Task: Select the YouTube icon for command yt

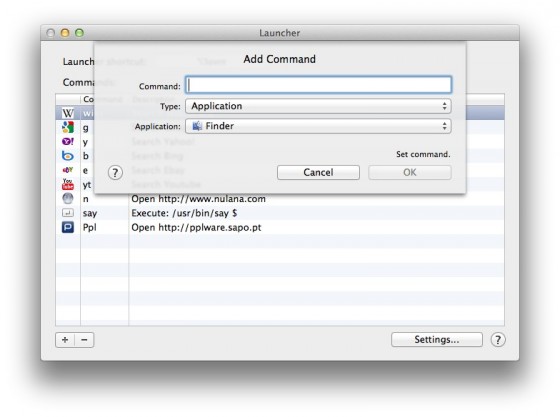Action: [68, 184]
